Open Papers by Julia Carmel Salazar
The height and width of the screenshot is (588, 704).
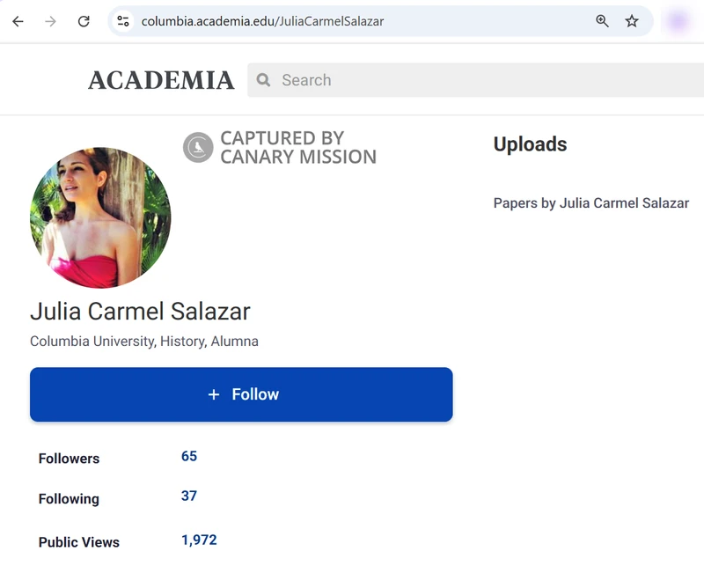click(x=590, y=203)
